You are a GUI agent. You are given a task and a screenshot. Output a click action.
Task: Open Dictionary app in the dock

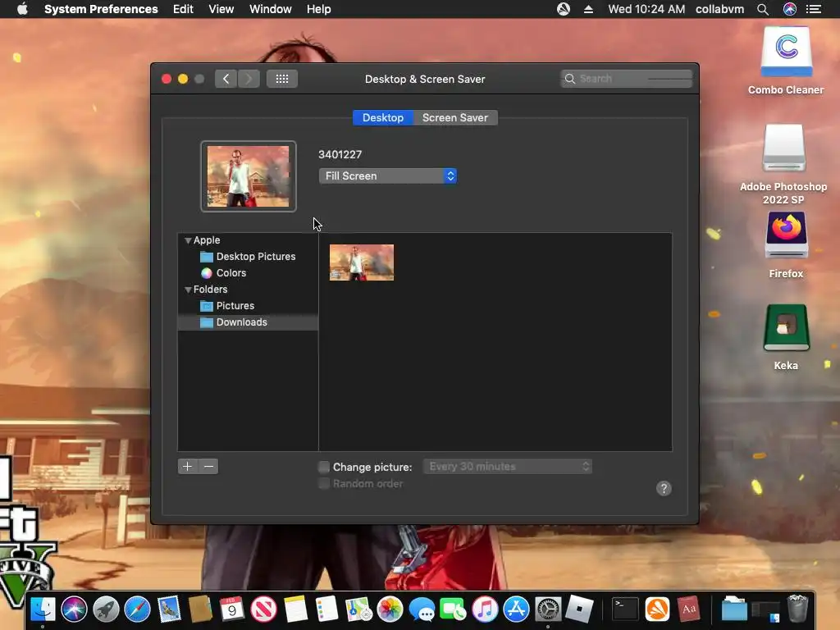[689, 609]
